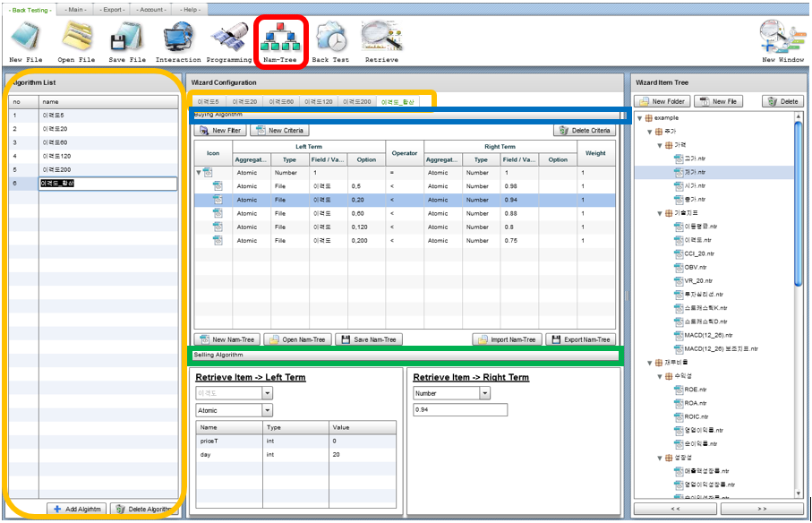This screenshot has width=812, height=523.
Task: Open the Atomic dropdown under Retrieve Item Left Term
Action: click(x=233, y=409)
